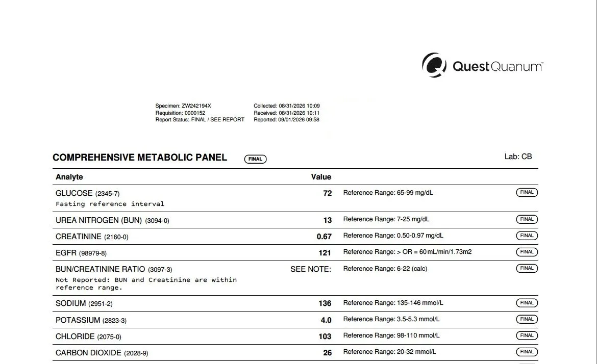Click the Collected 08/31/2026 10:09 timestamp
The image size is (597, 364).
[x=287, y=106]
